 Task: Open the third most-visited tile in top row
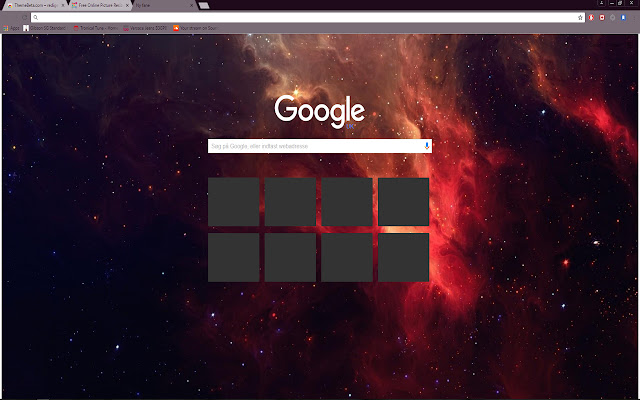(347, 202)
